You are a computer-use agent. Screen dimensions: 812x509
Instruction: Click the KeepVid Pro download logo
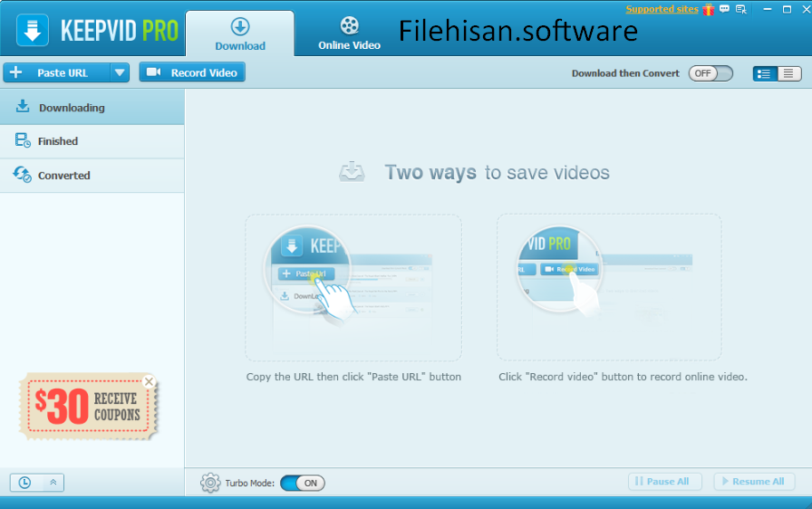point(33,30)
